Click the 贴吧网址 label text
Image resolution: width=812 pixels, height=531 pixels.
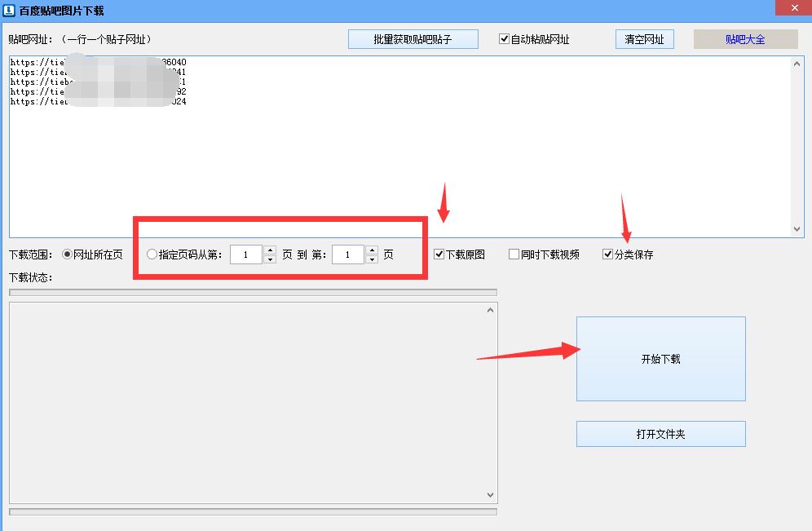click(30, 39)
